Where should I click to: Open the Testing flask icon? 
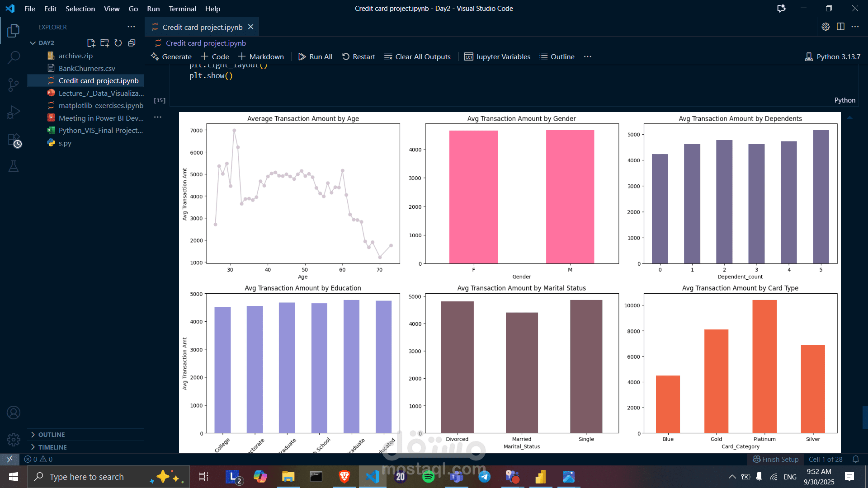(14, 166)
